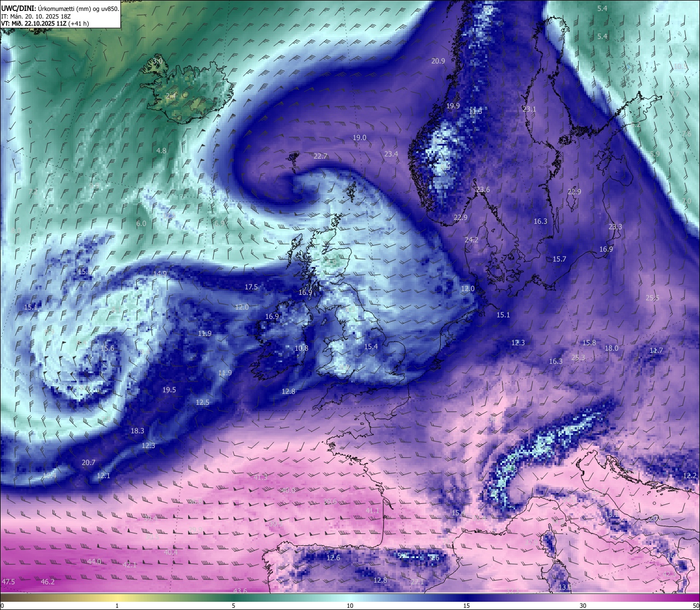Click the 11.7 value at the eastern edge

tap(656, 351)
